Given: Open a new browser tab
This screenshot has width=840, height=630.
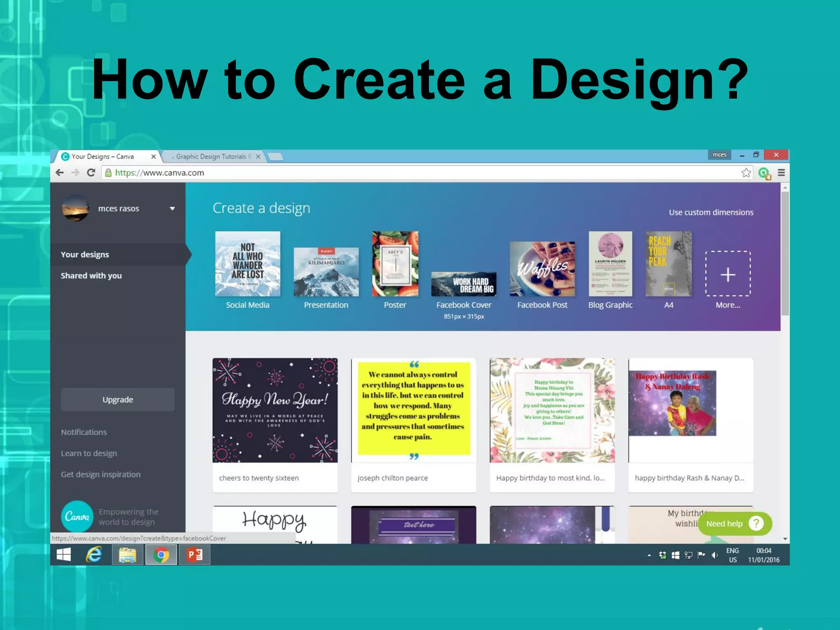Looking at the screenshot, I should (275, 157).
